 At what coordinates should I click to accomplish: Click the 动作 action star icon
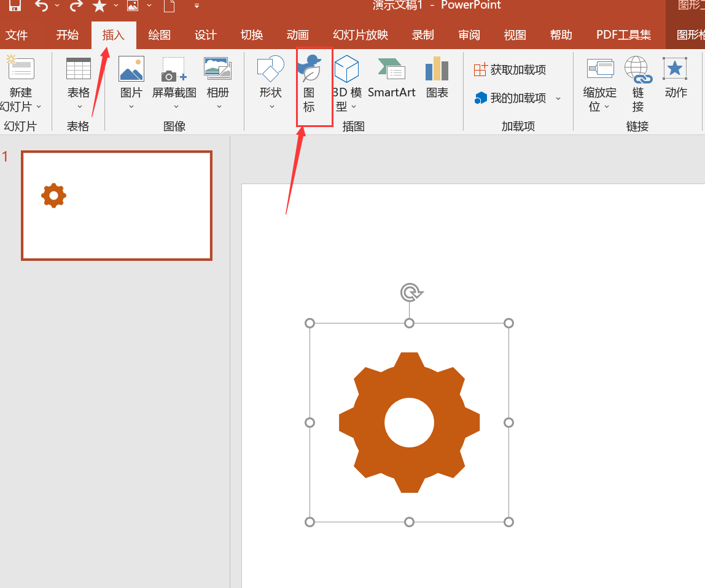[x=676, y=69]
